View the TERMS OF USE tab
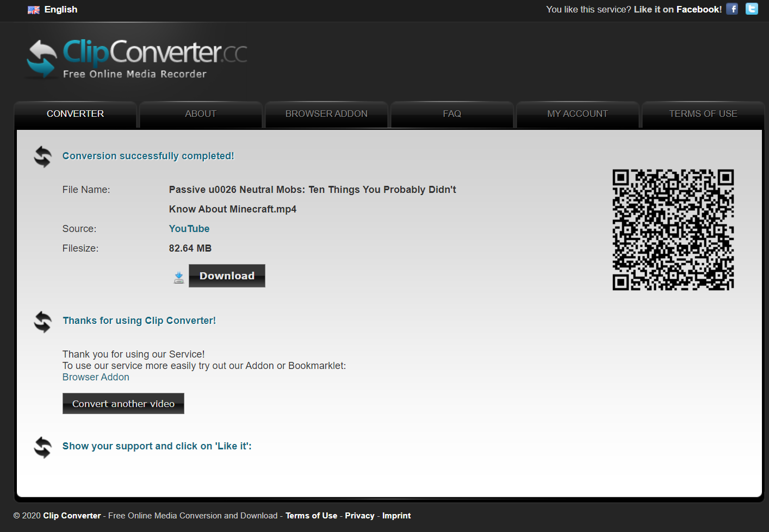 703,114
